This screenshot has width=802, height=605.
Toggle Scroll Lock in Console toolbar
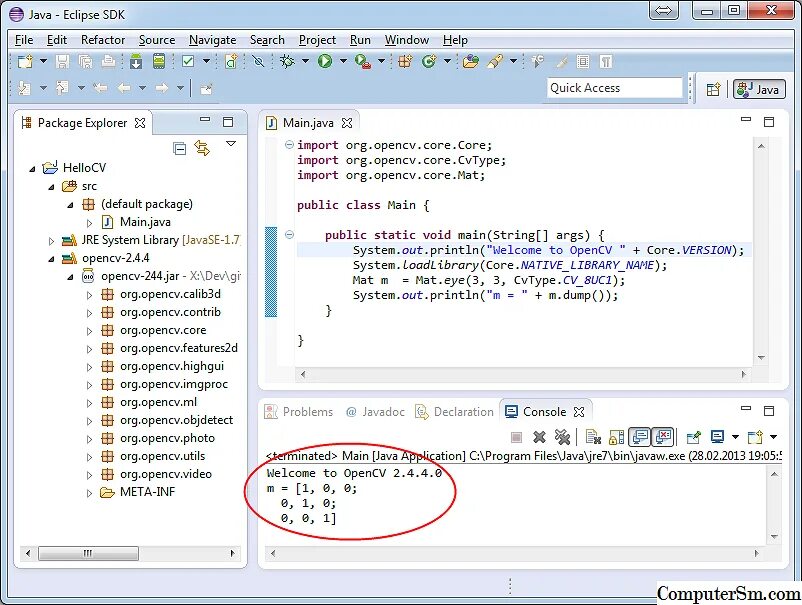tap(616, 437)
